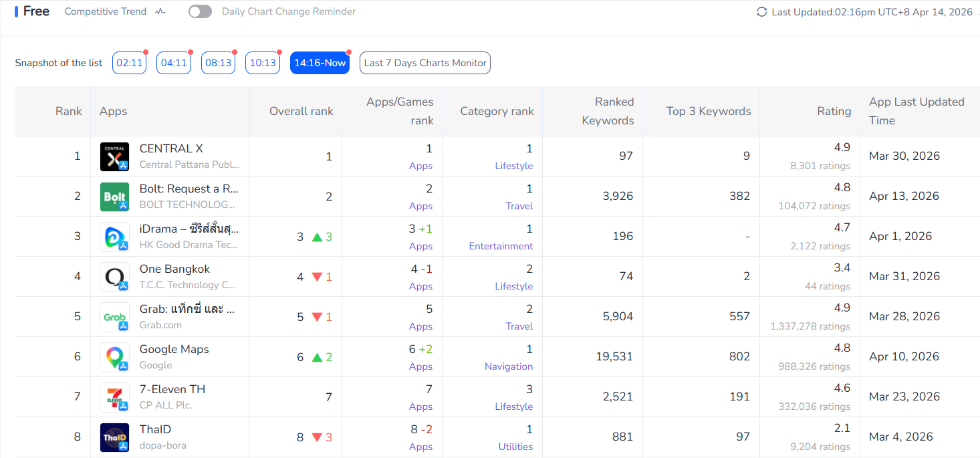Open the Navigation category link

509,366
